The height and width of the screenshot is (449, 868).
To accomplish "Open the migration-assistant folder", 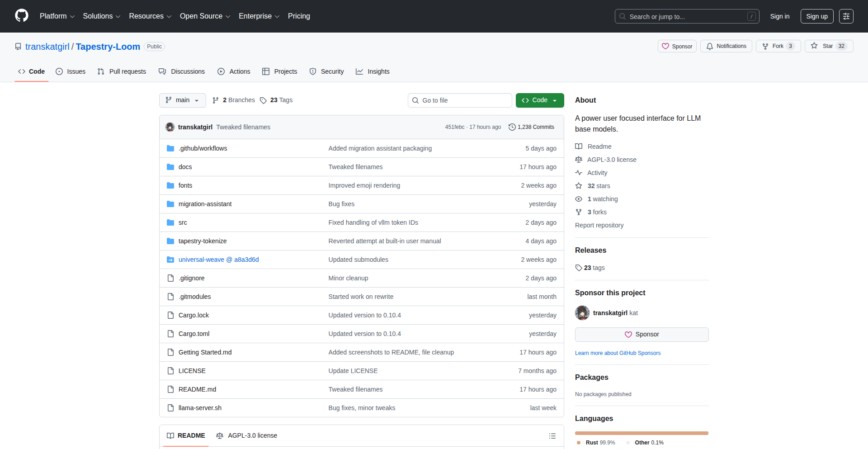I will coord(205,204).
